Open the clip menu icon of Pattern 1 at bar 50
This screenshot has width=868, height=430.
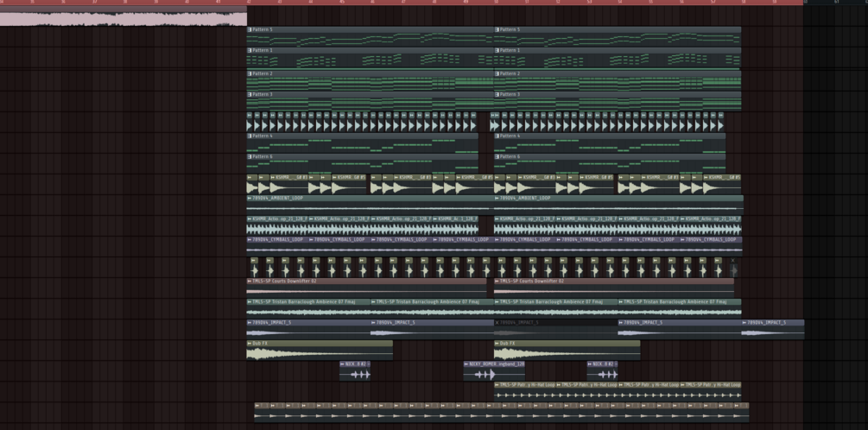click(497, 50)
